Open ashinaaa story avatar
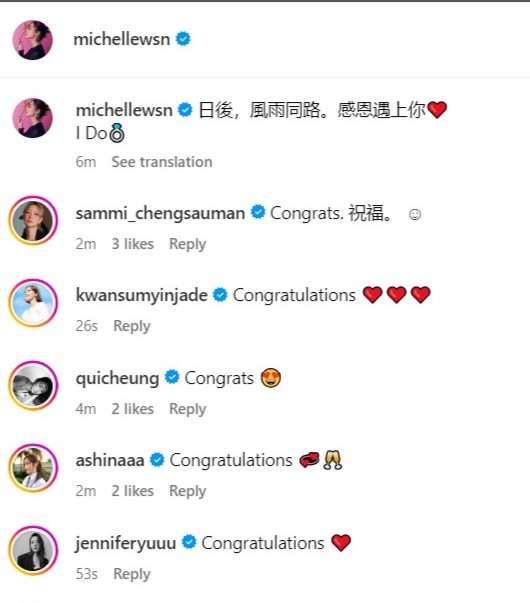 coord(33,468)
